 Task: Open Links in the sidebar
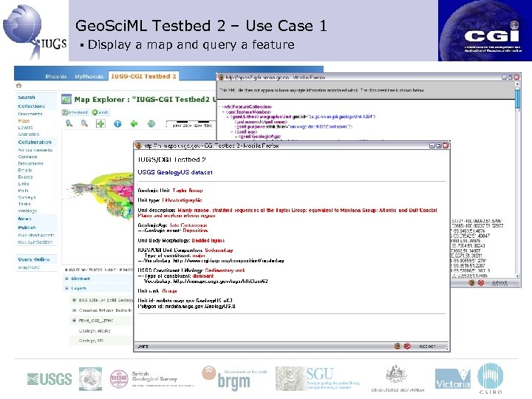pos(24,184)
